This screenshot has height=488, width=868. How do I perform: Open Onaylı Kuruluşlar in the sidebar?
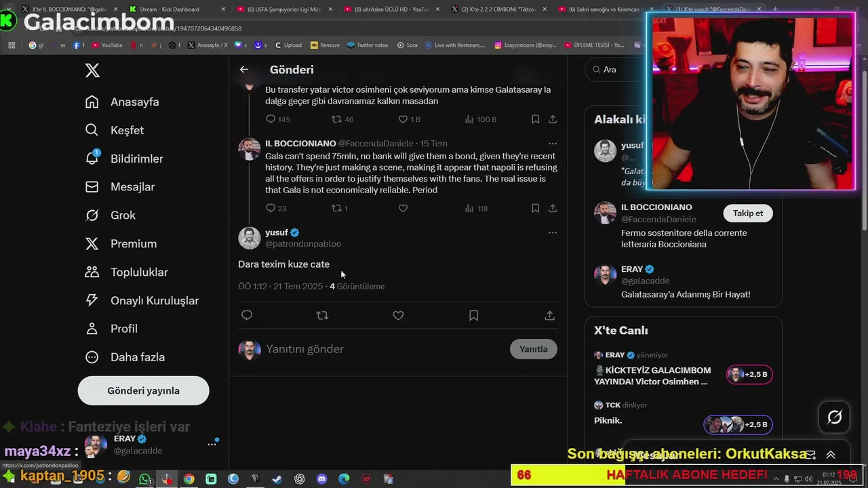click(142, 301)
